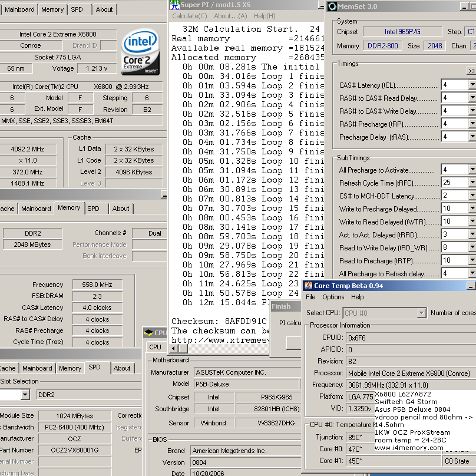Expand RAS# to CAS# Read Delay dropdown
Viewport: 476px width, 476px height.
click(472, 97)
